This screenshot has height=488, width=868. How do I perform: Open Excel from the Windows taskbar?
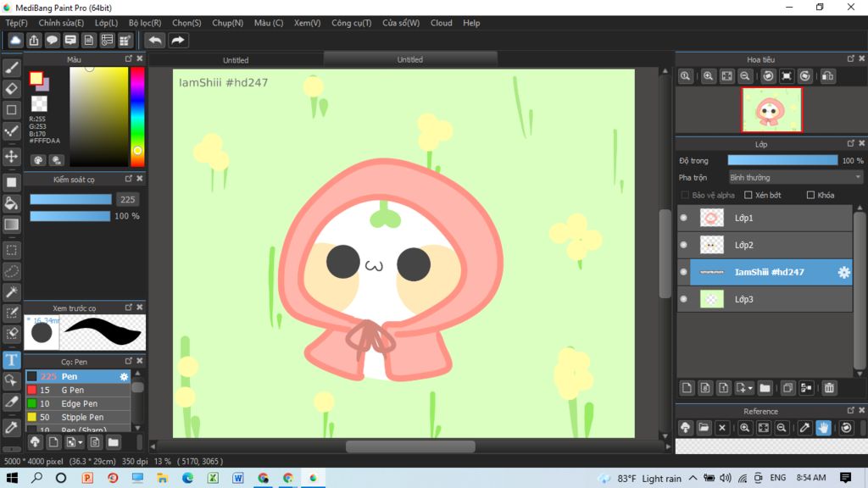click(x=213, y=478)
